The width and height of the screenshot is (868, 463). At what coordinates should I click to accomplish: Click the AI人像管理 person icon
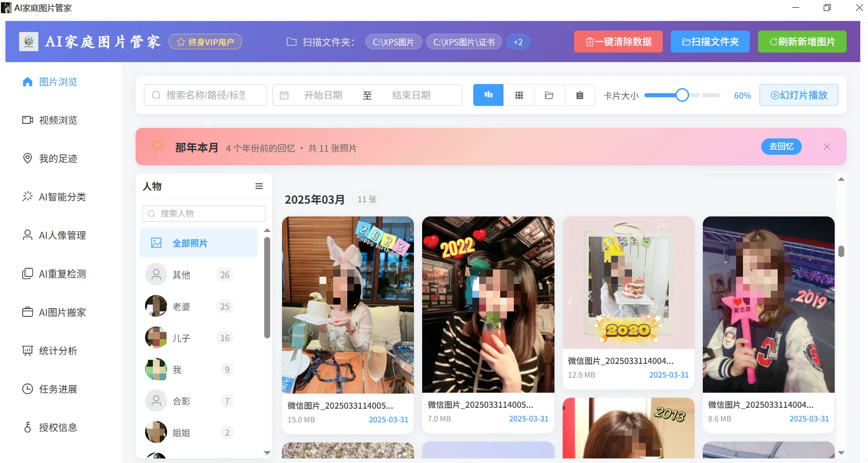click(x=27, y=235)
